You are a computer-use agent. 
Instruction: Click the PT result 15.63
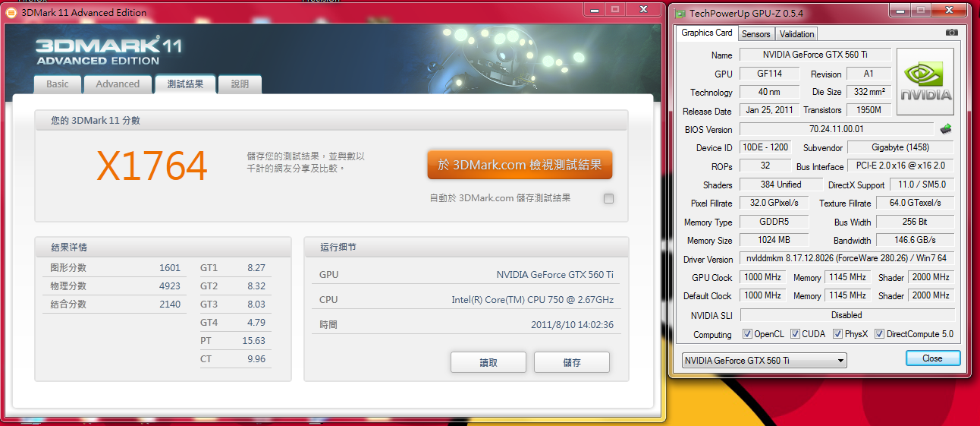[254, 341]
